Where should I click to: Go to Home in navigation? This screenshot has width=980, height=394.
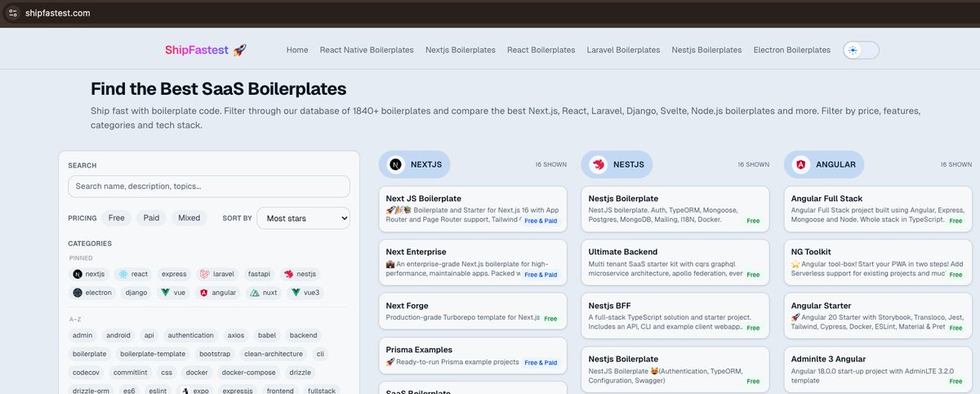point(297,50)
